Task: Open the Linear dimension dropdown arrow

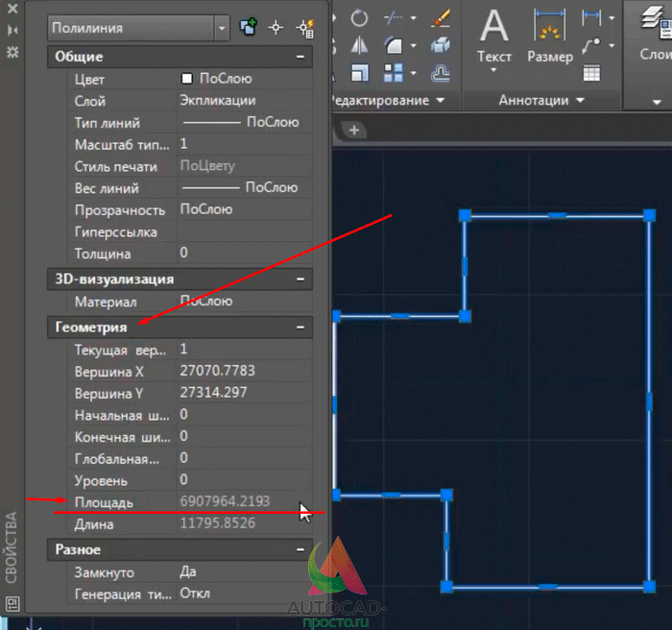Action: (612, 18)
